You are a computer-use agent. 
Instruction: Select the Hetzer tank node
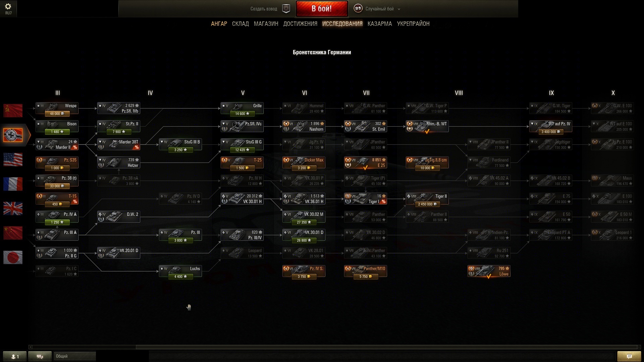coord(119,163)
